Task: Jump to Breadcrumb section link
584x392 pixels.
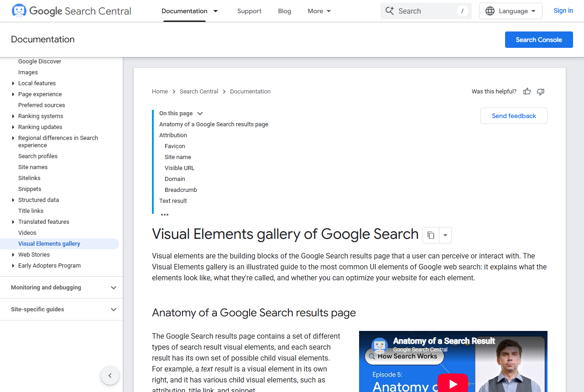Action: 181,190
